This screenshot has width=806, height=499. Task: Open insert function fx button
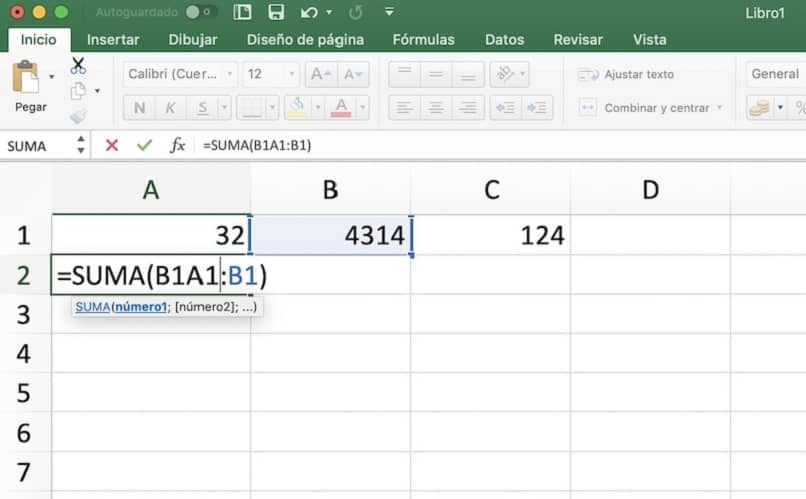(177, 145)
